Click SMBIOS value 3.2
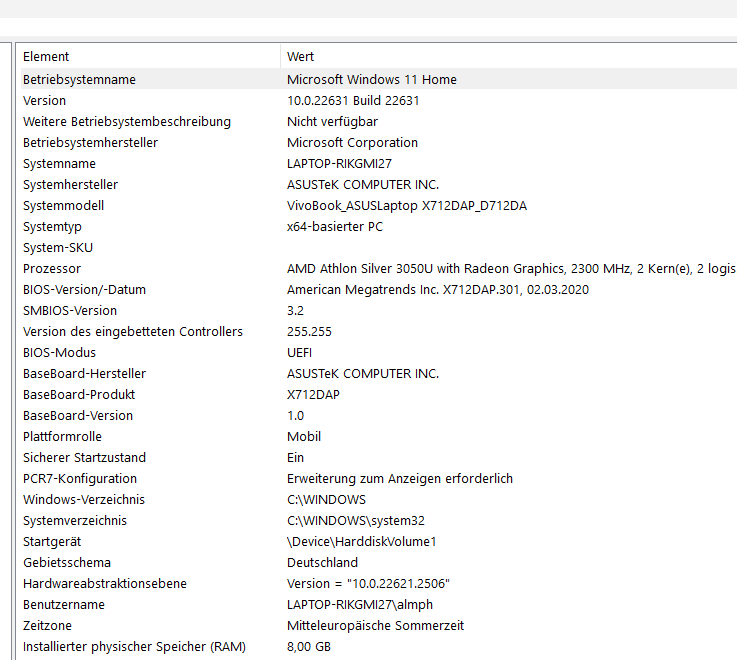 [x=295, y=311]
